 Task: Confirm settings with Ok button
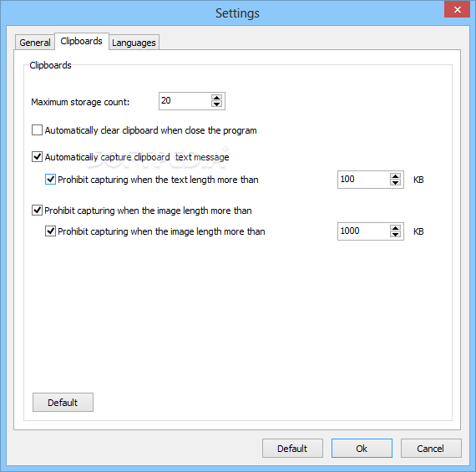click(362, 449)
